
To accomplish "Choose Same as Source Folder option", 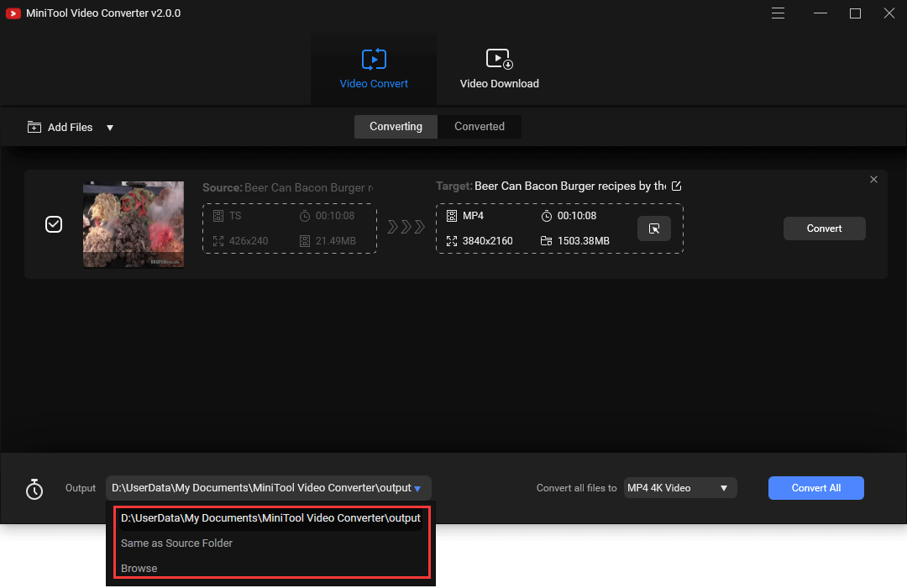I will 176,543.
